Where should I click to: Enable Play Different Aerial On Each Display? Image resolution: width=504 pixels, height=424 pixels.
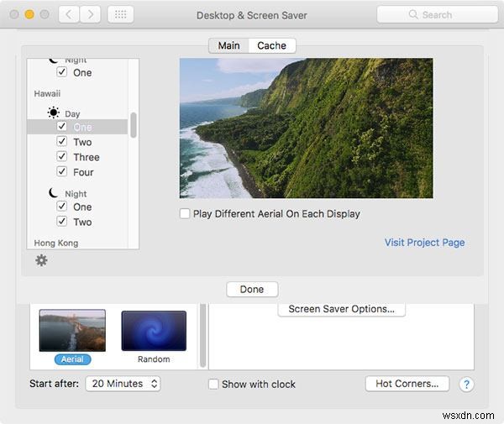pos(185,213)
